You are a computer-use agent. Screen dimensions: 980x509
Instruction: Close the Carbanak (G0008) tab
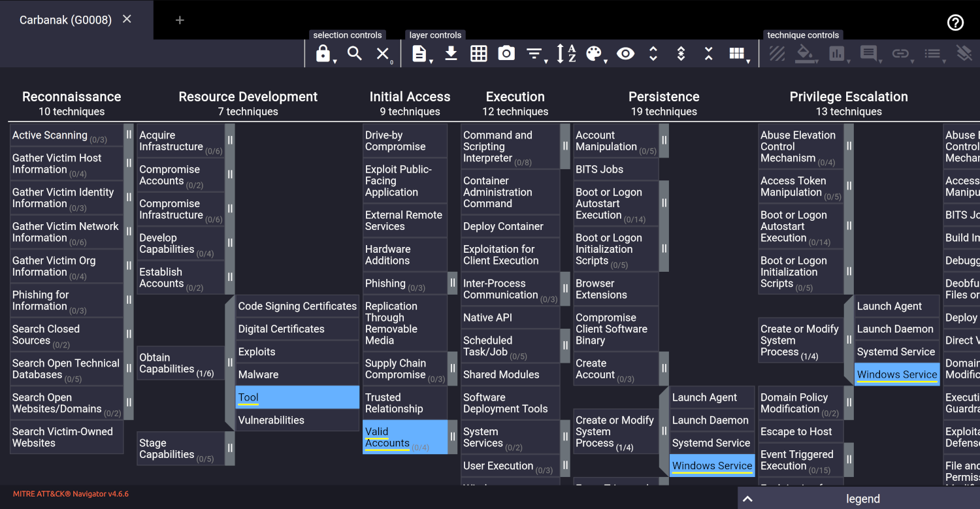[127, 19]
